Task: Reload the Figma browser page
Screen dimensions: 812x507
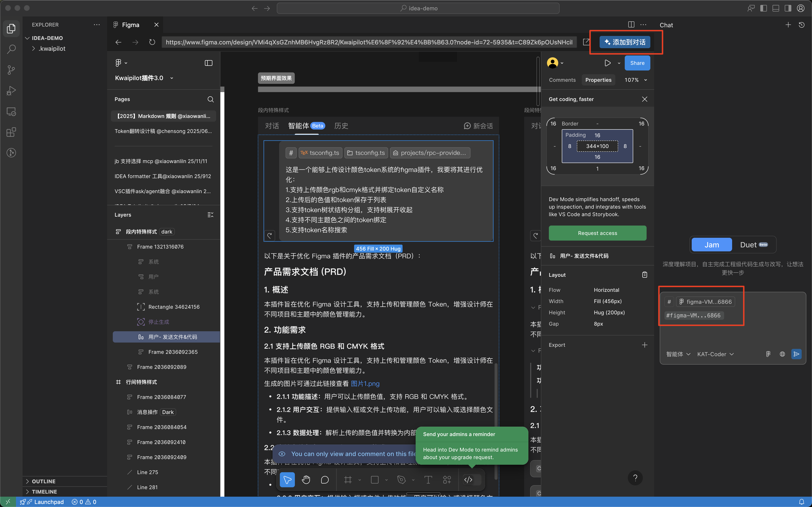Action: click(152, 42)
